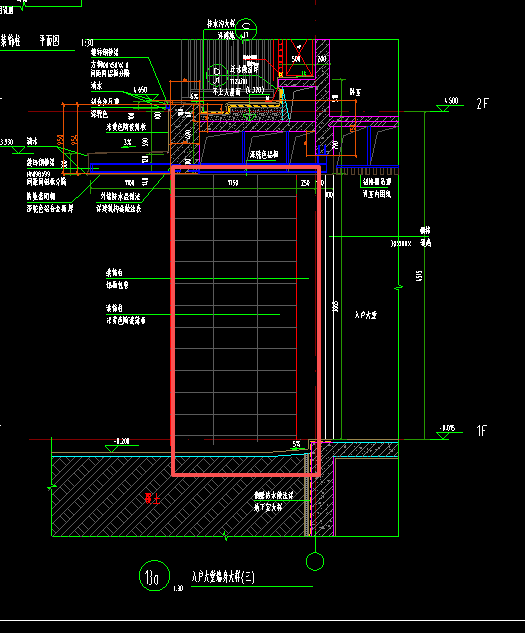Click the 5% slope label near ground
Viewport: 525px width, 633px height.
296,444
